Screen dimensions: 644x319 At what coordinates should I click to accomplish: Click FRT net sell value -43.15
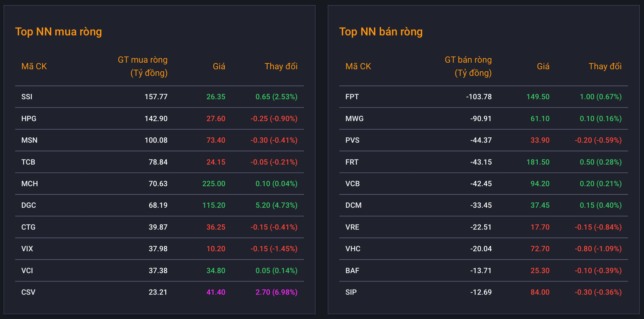coord(481,162)
